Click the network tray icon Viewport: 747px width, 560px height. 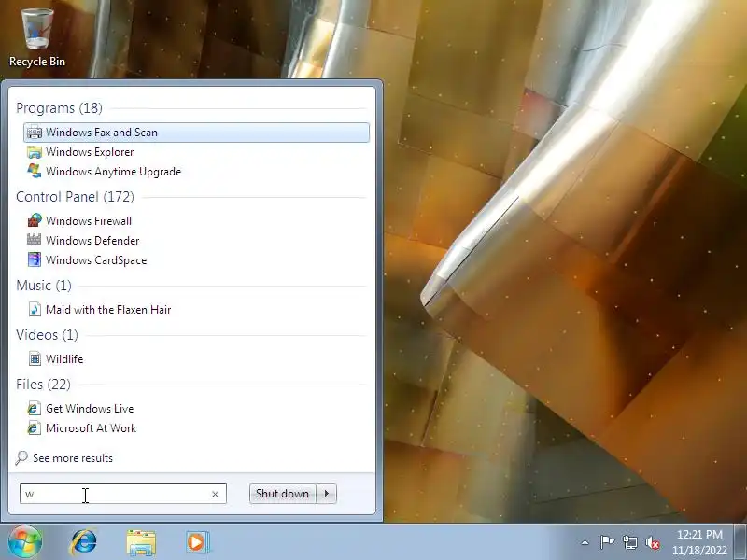(x=629, y=542)
